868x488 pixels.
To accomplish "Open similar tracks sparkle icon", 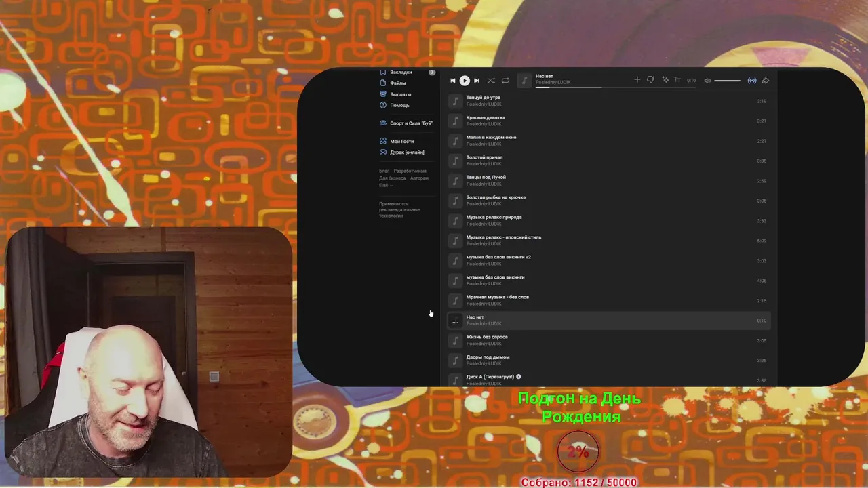I will pos(665,80).
